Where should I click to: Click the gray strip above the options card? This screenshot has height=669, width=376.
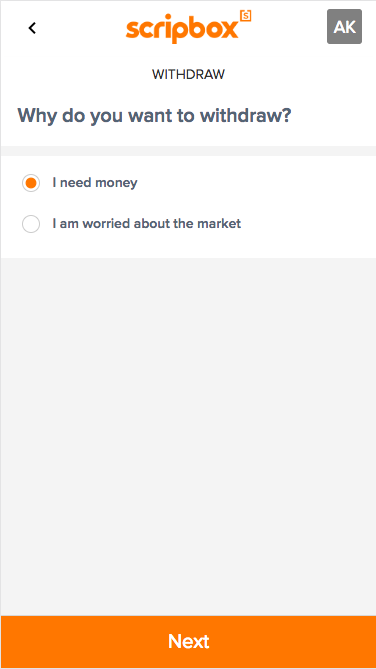(188, 151)
